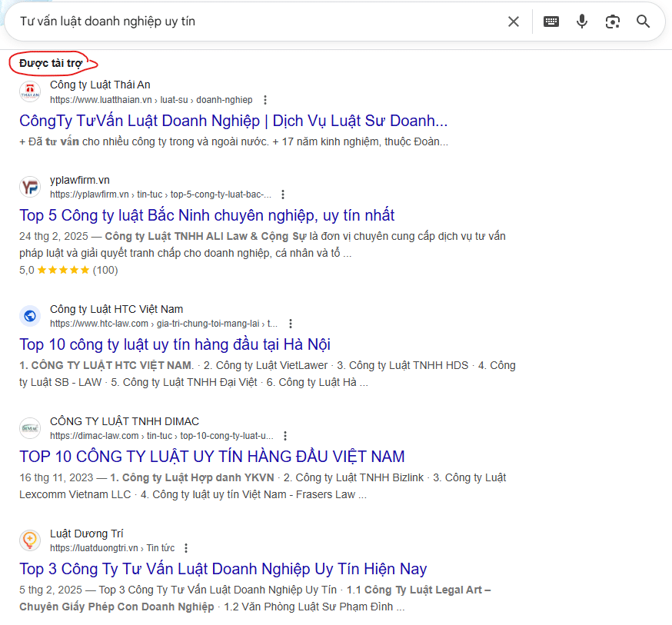
Task: Click the HTC Việt Nam globe favicon
Action: coord(30,316)
